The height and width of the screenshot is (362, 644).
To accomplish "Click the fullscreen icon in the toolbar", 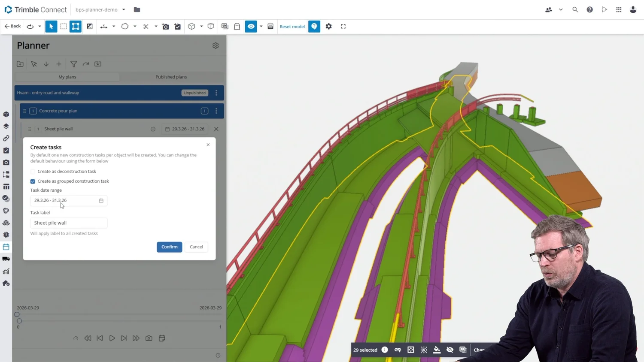I will pyautogui.click(x=343, y=27).
